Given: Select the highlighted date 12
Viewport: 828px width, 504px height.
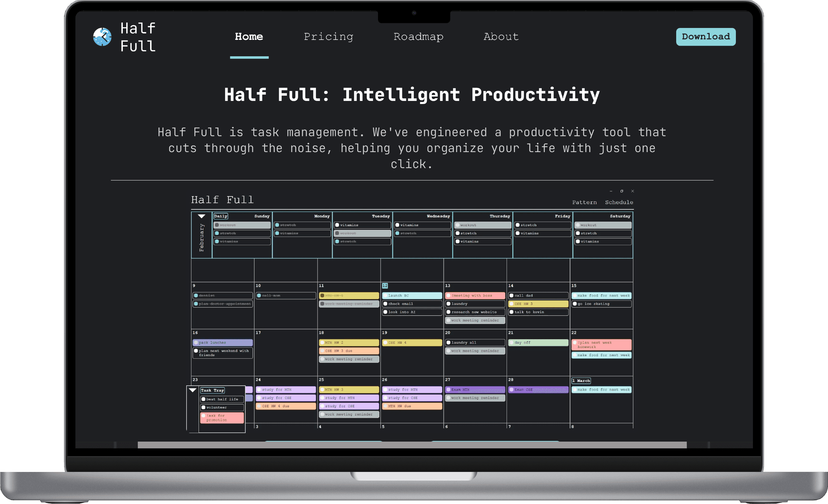Looking at the screenshot, I should 385,286.
